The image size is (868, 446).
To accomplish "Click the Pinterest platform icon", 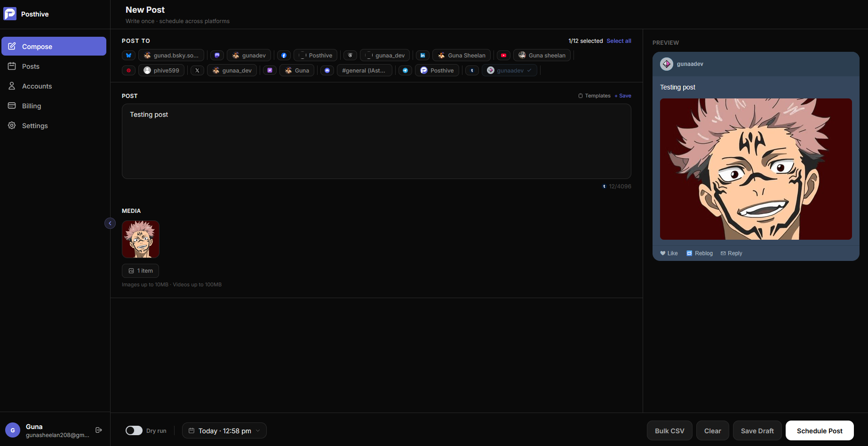I will pyautogui.click(x=128, y=71).
